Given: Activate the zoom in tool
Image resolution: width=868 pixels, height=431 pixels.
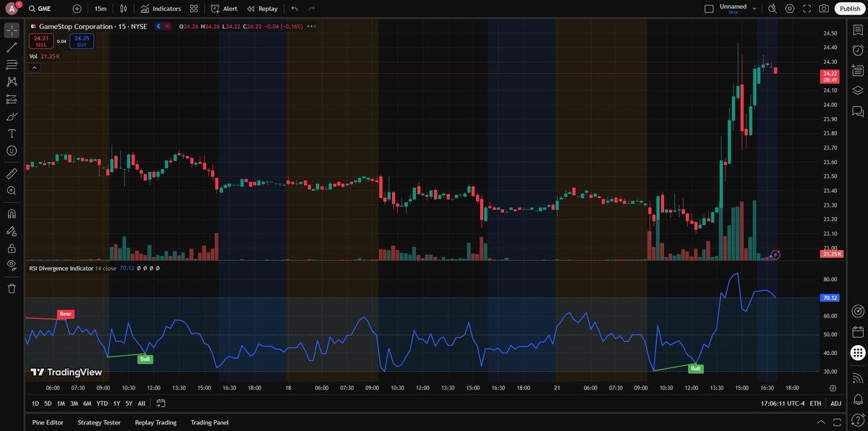Looking at the screenshot, I should click(12, 191).
